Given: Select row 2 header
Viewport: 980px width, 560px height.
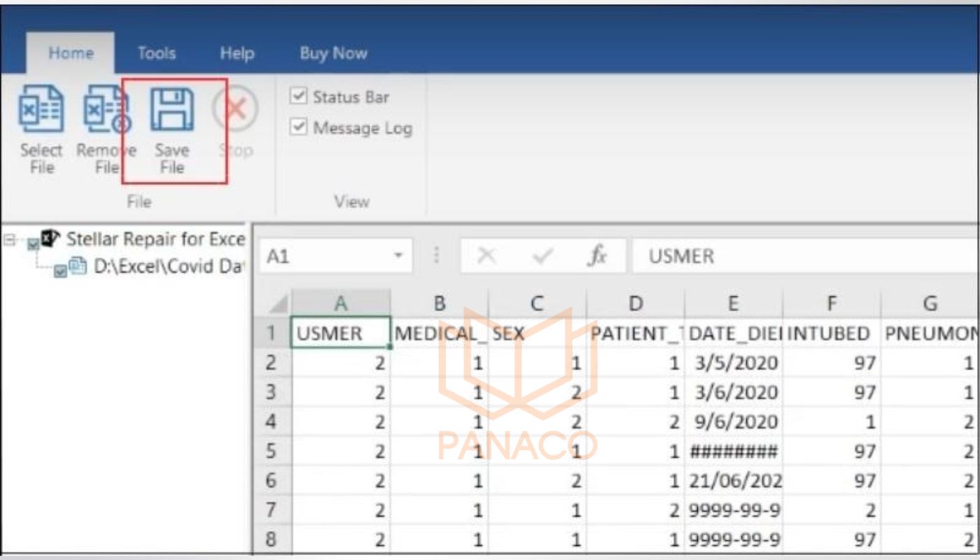Looking at the screenshot, I should click(271, 363).
